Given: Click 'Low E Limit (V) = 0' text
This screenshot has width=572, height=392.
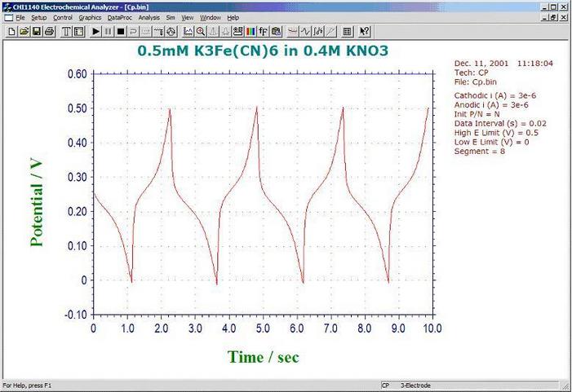Looking at the screenshot, I should [491, 142].
